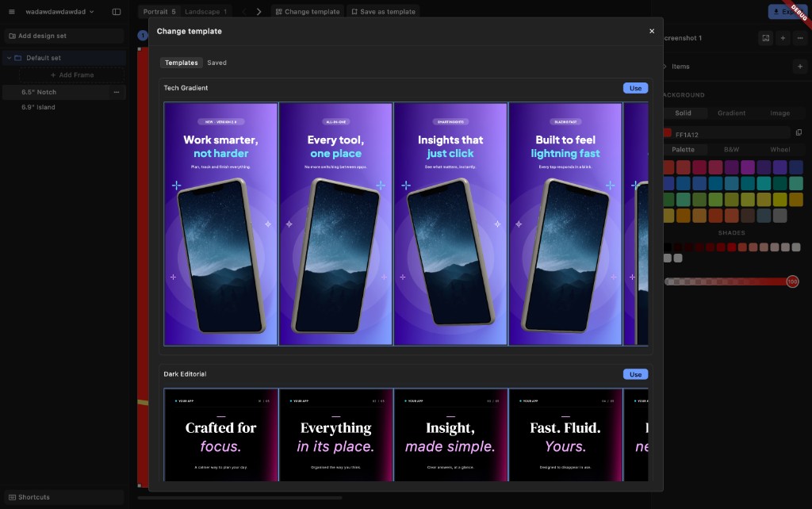Add a new item with Items plus
The image size is (812, 509).
pyautogui.click(x=799, y=67)
